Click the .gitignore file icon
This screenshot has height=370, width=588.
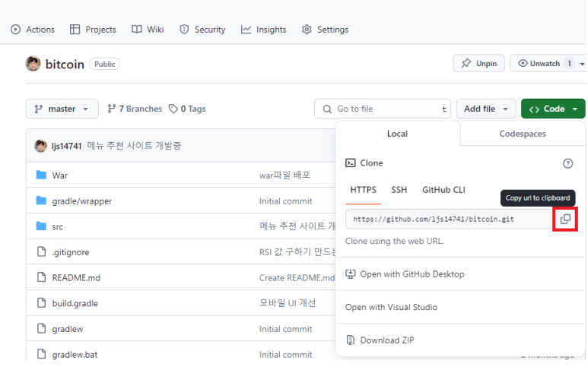(x=41, y=251)
